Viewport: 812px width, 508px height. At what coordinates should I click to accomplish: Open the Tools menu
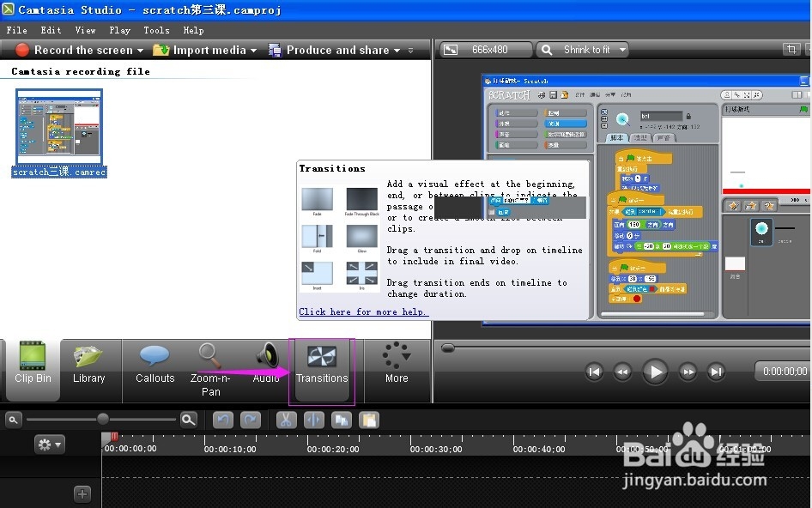(156, 30)
